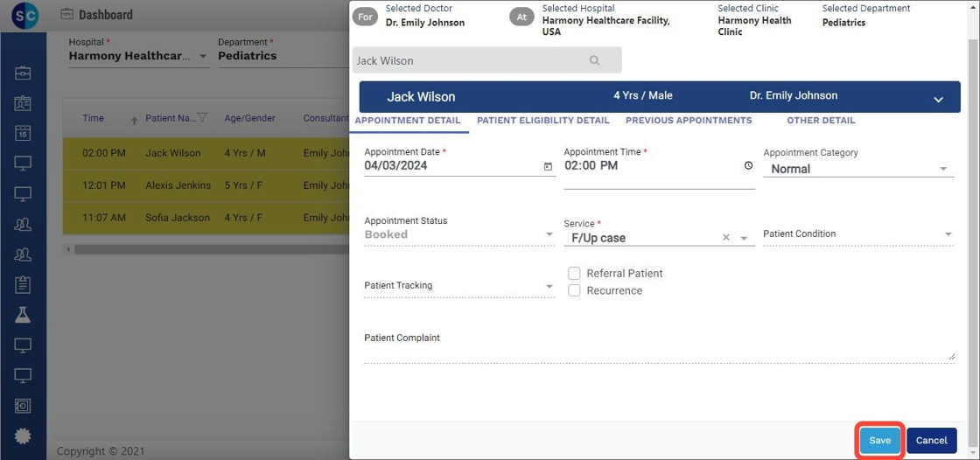This screenshot has width=980, height=460.
Task: Switch to the Patient Eligibility Detail tab
Action: (x=542, y=121)
